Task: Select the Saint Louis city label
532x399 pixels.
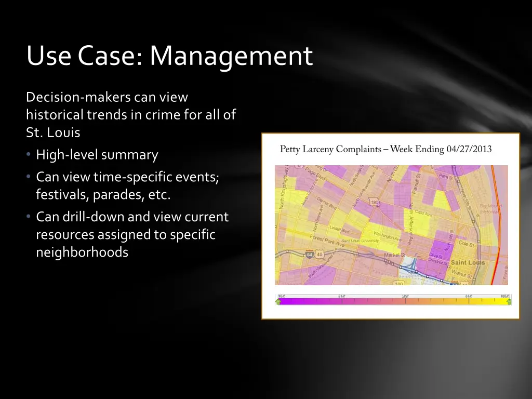Action: point(468,263)
